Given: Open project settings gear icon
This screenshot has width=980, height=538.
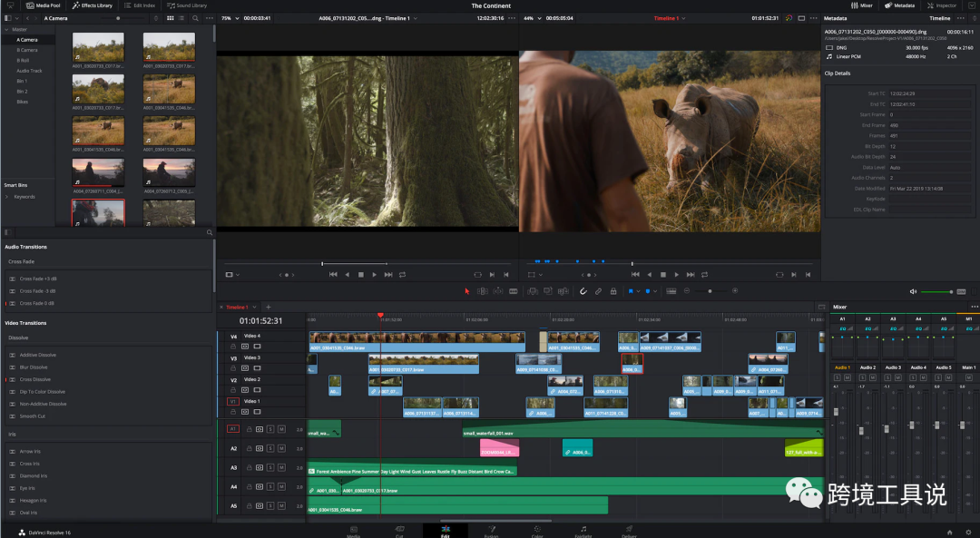Looking at the screenshot, I should click(x=967, y=532).
